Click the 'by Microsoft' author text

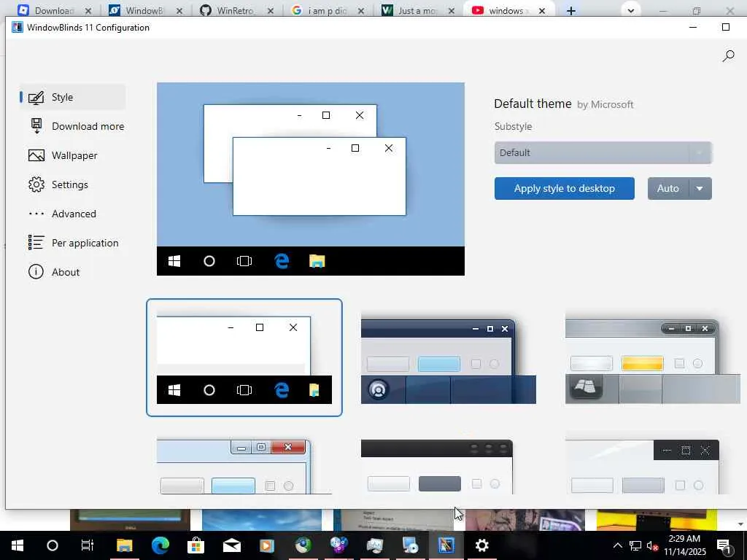point(605,105)
